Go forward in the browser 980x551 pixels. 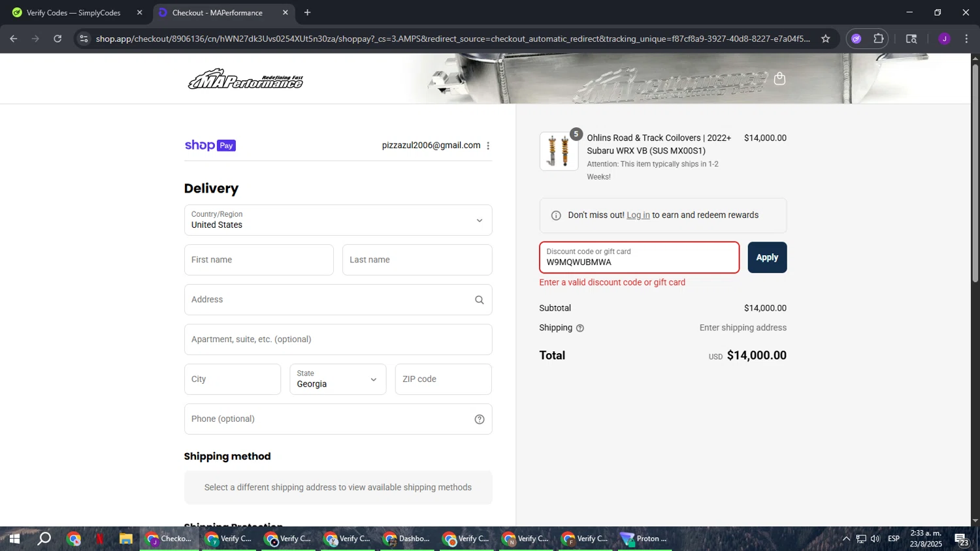(35, 39)
